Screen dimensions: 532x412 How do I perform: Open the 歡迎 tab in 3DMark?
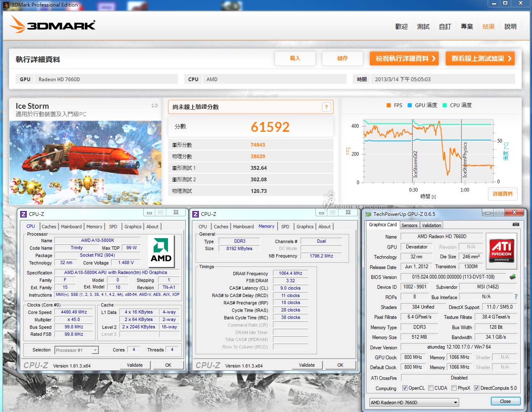coord(401,26)
